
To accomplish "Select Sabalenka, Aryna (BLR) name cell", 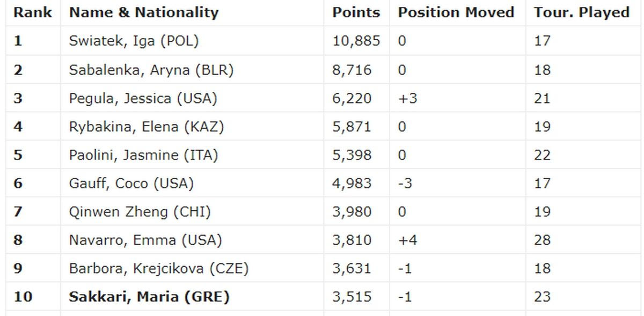I will click(151, 70).
